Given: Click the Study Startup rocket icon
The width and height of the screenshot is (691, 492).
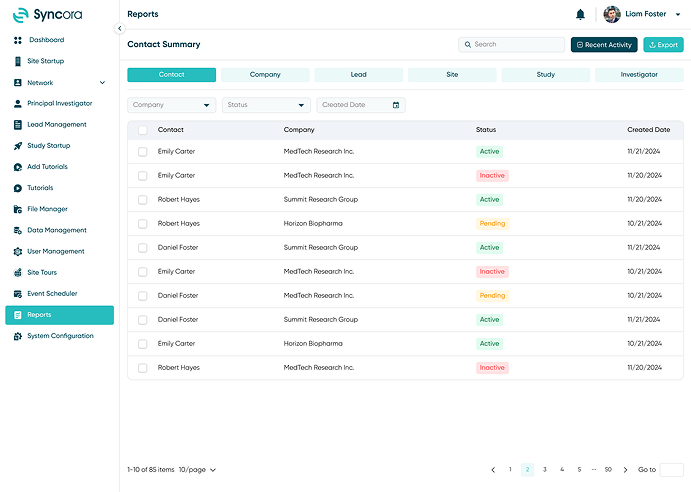Looking at the screenshot, I should point(18,146).
